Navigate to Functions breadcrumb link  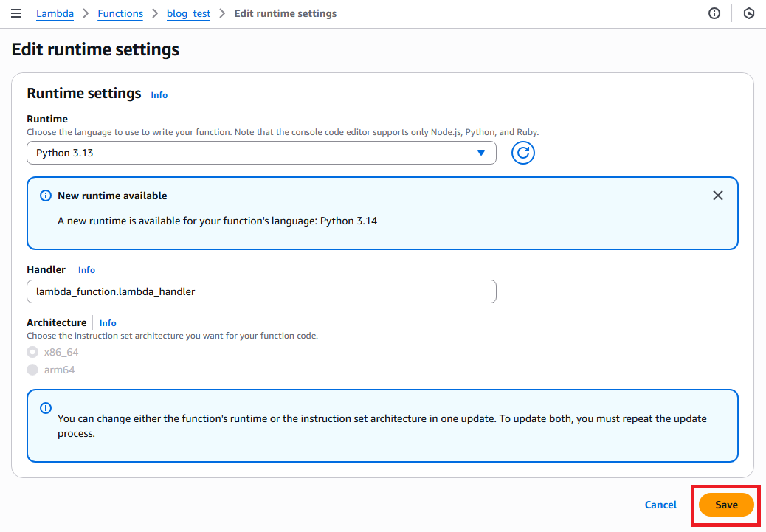click(120, 14)
